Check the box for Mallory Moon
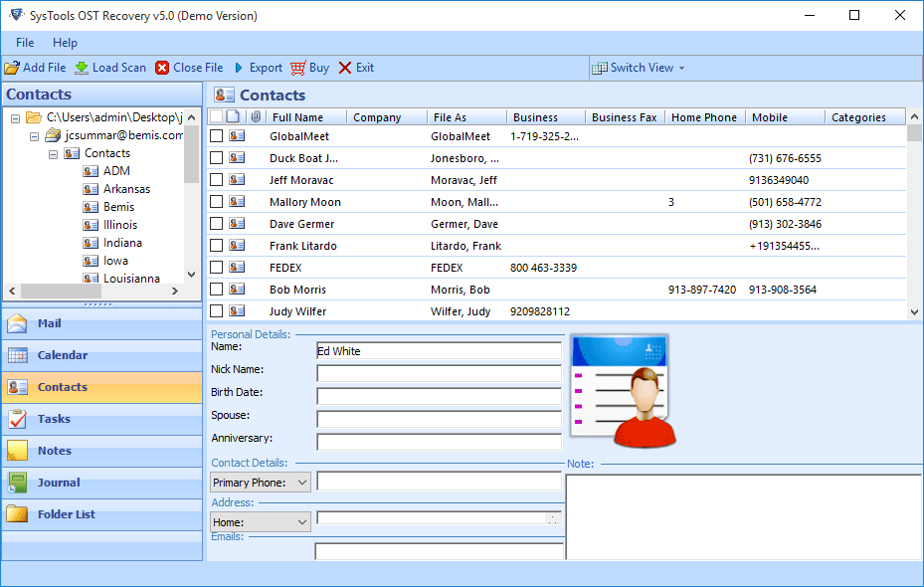 tap(216, 202)
